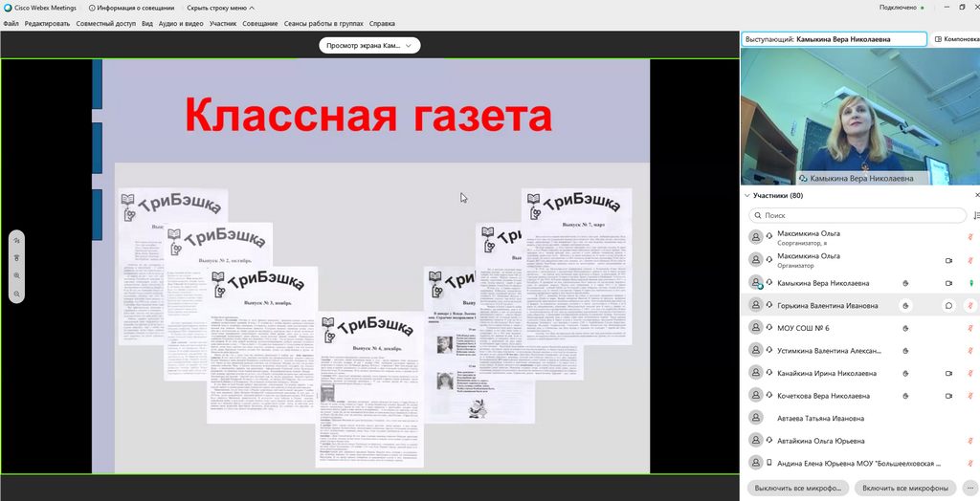
Task: Open the participant list sort options
Action: (975, 216)
